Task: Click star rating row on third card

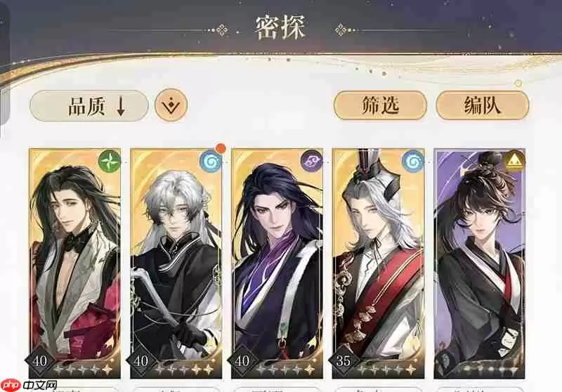Action: 285,369
